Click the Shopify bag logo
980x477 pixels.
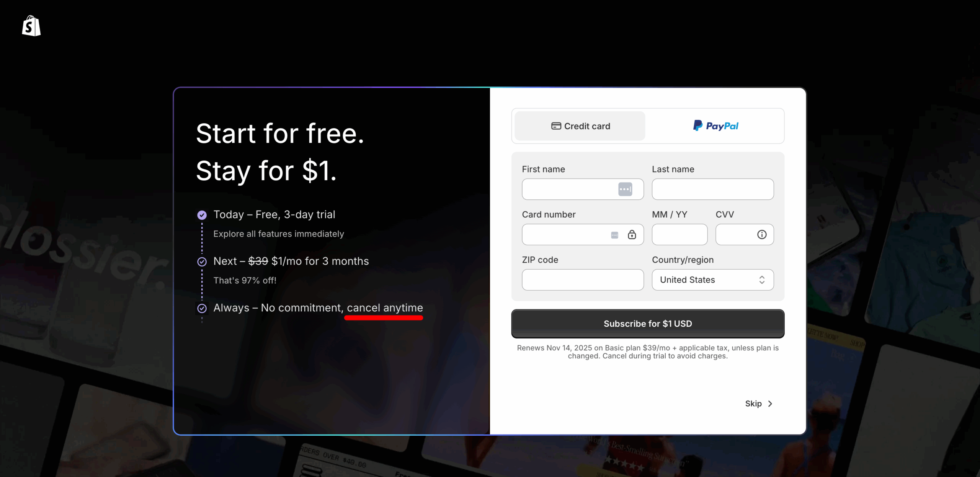click(31, 26)
